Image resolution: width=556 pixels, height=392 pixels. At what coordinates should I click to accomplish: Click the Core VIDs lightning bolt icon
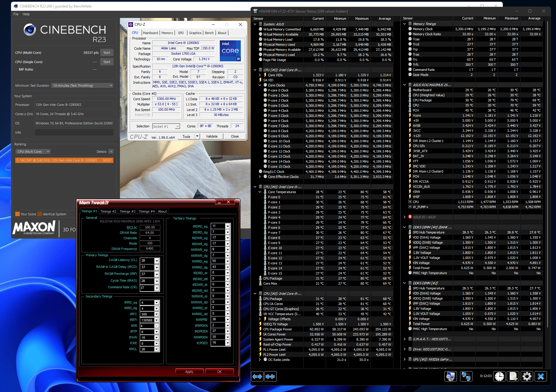265,75
